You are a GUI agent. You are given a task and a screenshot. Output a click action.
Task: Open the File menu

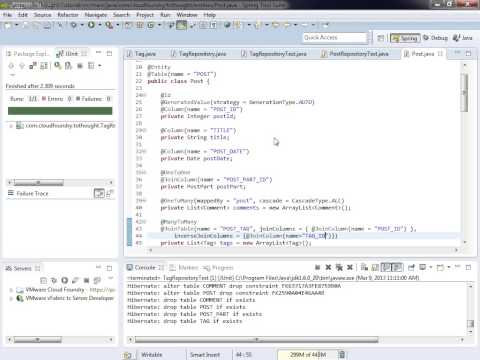point(7,15)
